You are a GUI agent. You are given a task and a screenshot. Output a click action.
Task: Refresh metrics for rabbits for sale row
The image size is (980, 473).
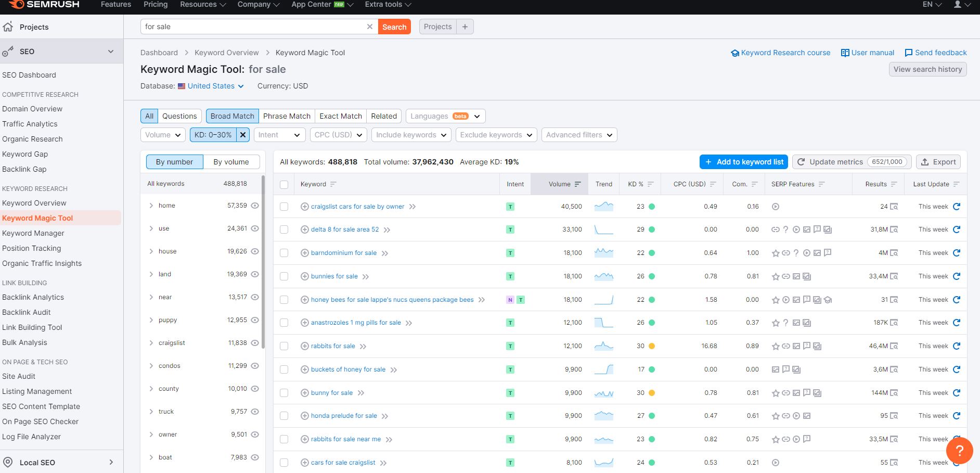coord(956,346)
